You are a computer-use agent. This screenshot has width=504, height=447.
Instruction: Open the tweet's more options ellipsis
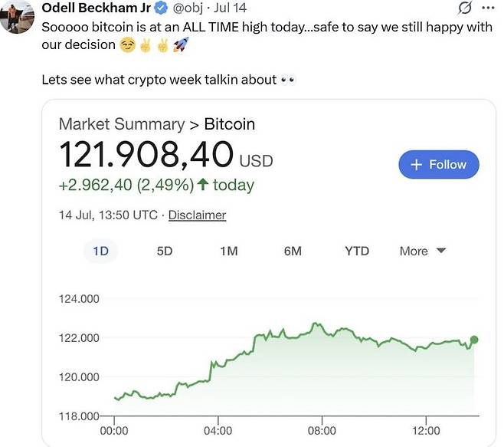pyautogui.click(x=488, y=8)
